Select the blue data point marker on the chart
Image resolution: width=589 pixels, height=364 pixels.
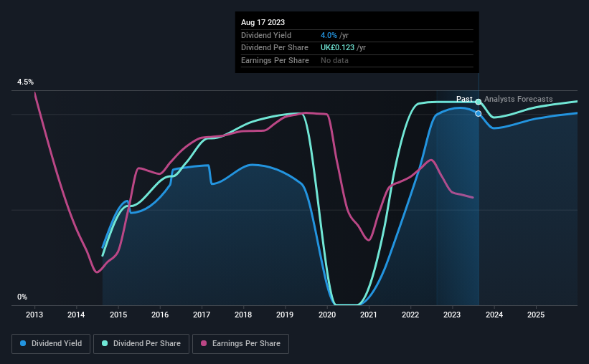click(x=479, y=113)
